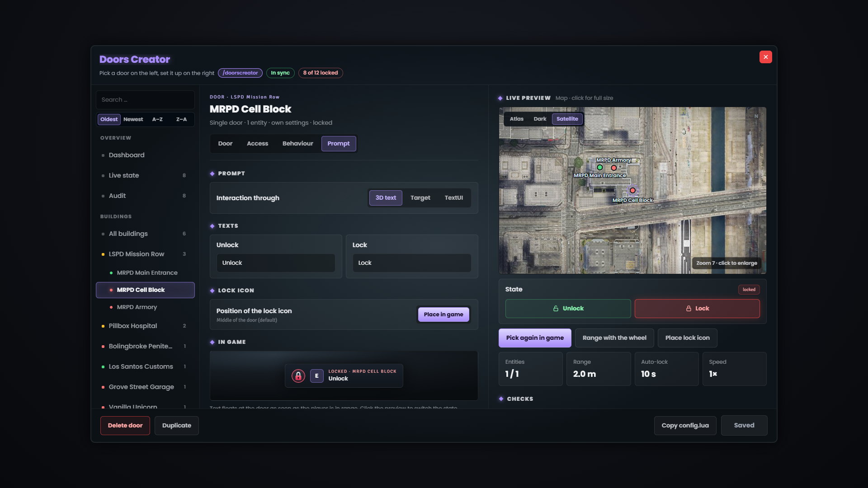Open the Dashboard overview
Screen dimensions: 868x488
click(x=145, y=155)
